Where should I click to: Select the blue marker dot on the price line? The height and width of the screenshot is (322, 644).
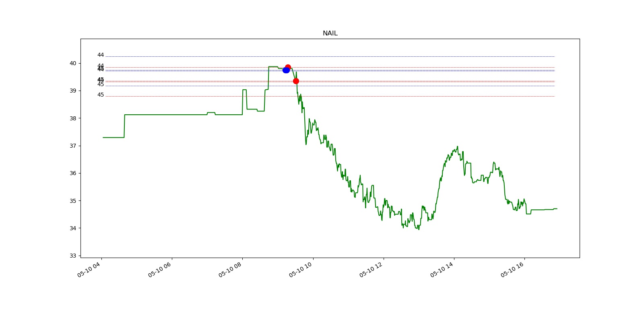[x=286, y=70]
